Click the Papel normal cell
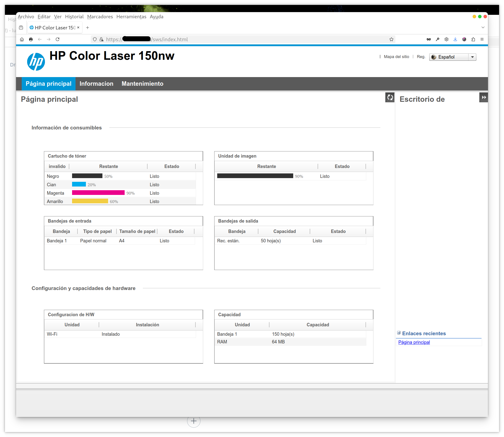Screen dimensions: 504x437 coord(93,241)
